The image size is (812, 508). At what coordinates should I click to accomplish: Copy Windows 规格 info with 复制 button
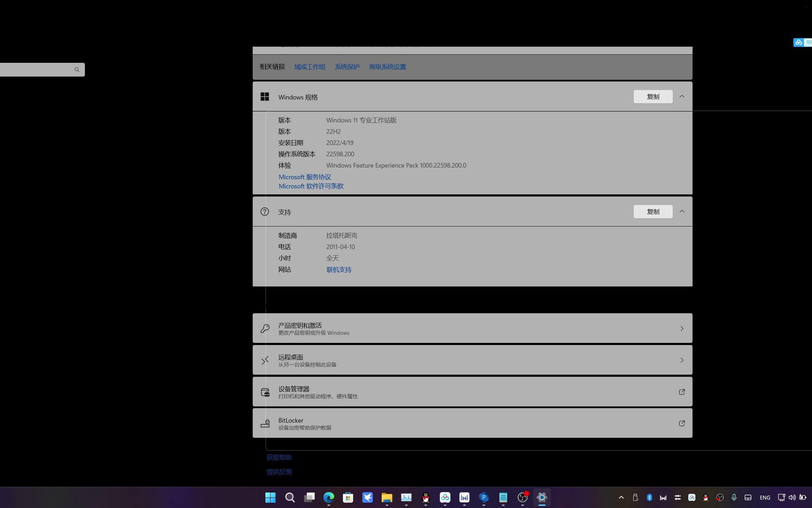point(653,97)
